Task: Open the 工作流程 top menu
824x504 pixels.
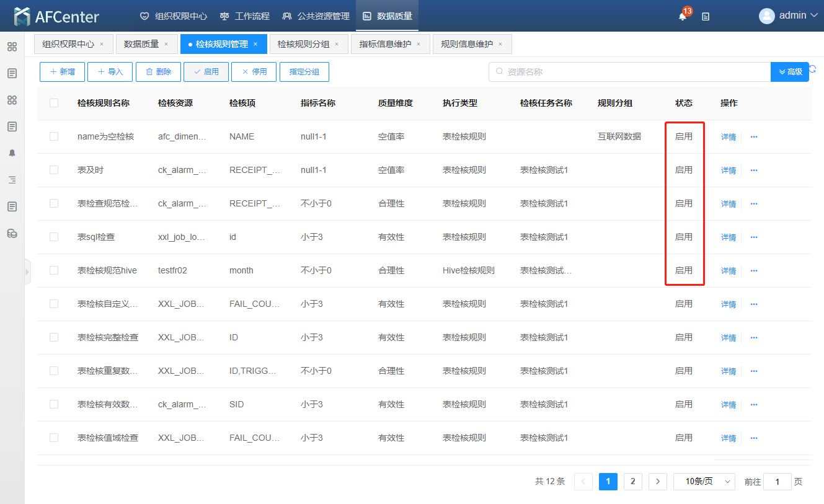Action: pos(245,16)
